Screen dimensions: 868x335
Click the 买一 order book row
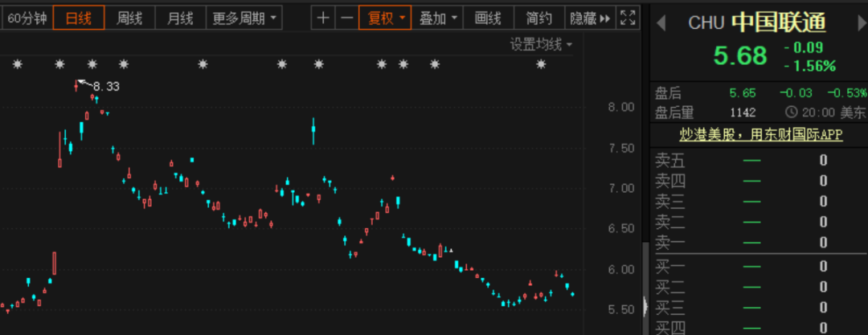click(759, 267)
